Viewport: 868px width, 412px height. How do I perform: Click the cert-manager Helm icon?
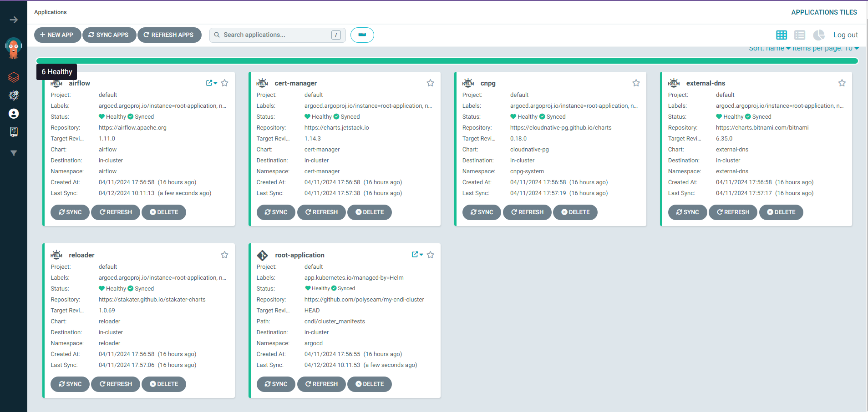(262, 83)
